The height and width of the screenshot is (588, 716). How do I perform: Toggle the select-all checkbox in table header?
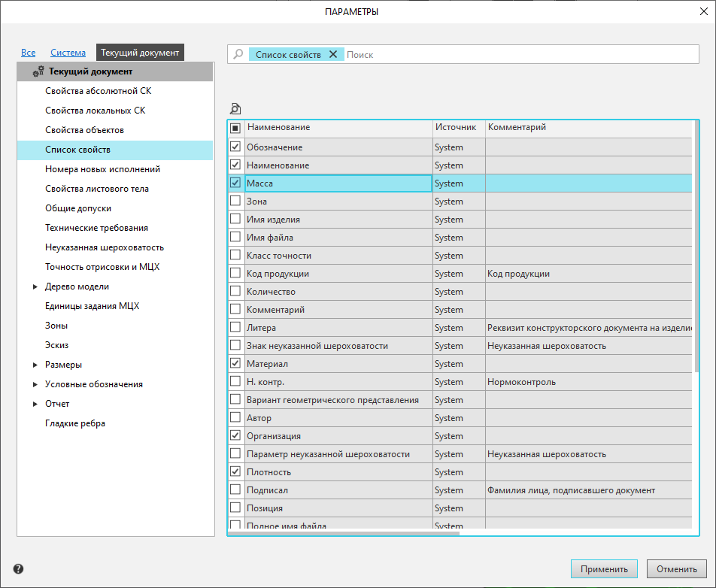(x=235, y=128)
